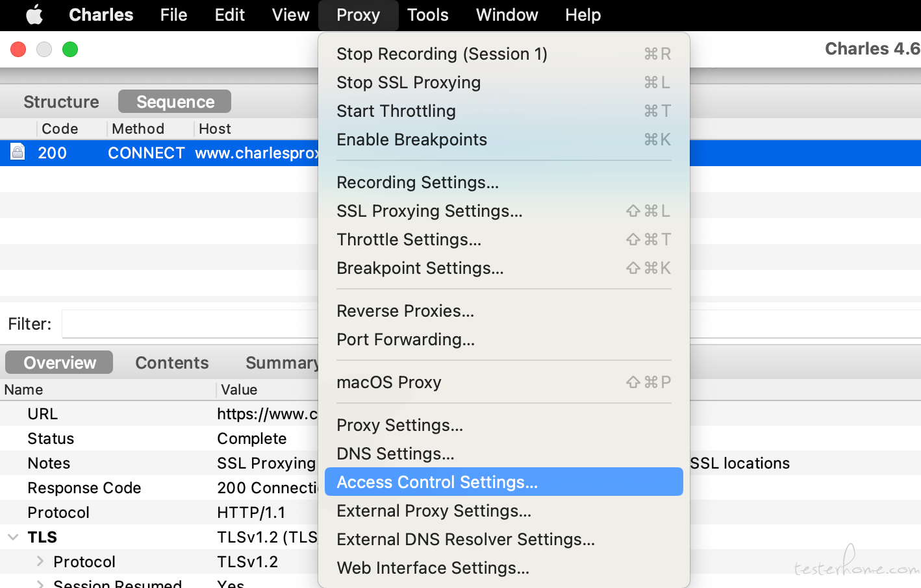Open Web Interface Settings...
921x588 pixels.
coord(503,568)
